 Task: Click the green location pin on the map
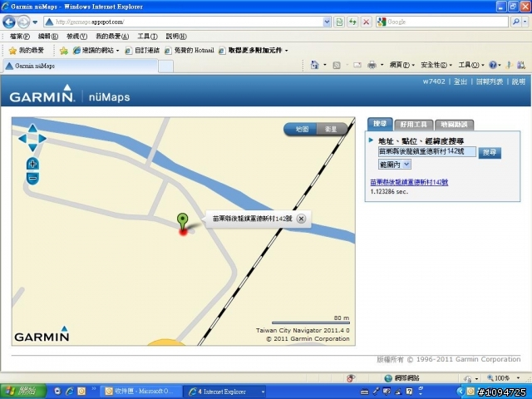(x=183, y=222)
